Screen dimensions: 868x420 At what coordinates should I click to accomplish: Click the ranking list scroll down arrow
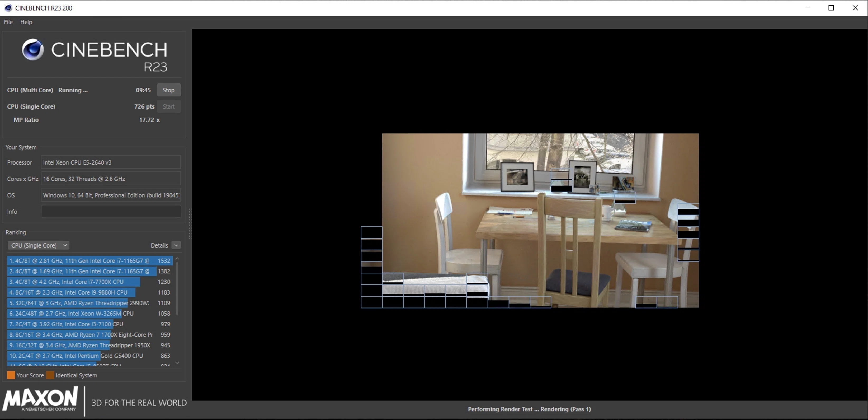click(x=177, y=363)
